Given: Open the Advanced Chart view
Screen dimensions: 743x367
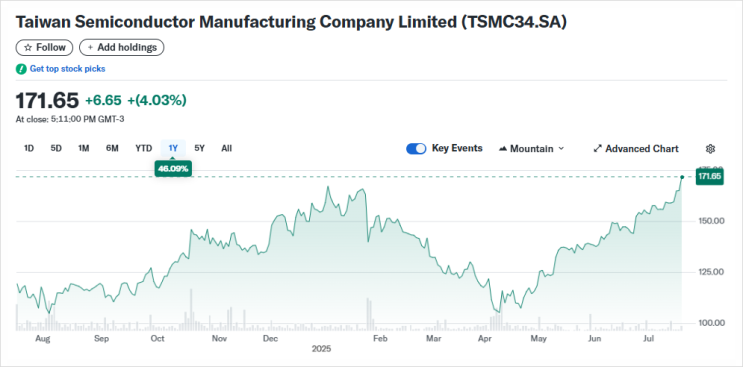Looking at the screenshot, I should click(636, 149).
